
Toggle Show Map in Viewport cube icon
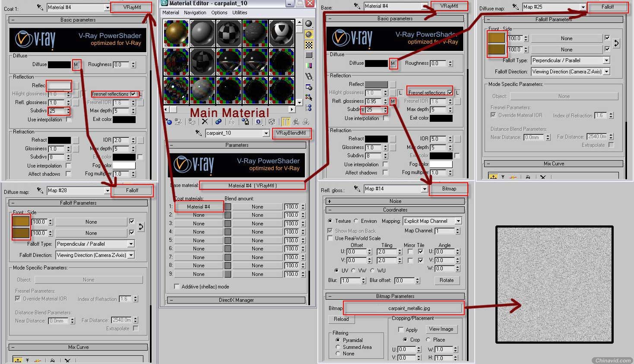[x=272, y=122]
